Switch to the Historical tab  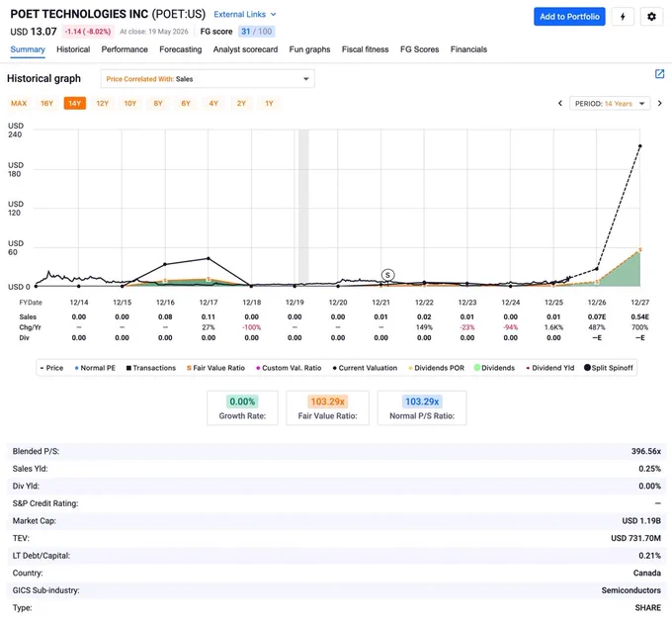(x=73, y=49)
